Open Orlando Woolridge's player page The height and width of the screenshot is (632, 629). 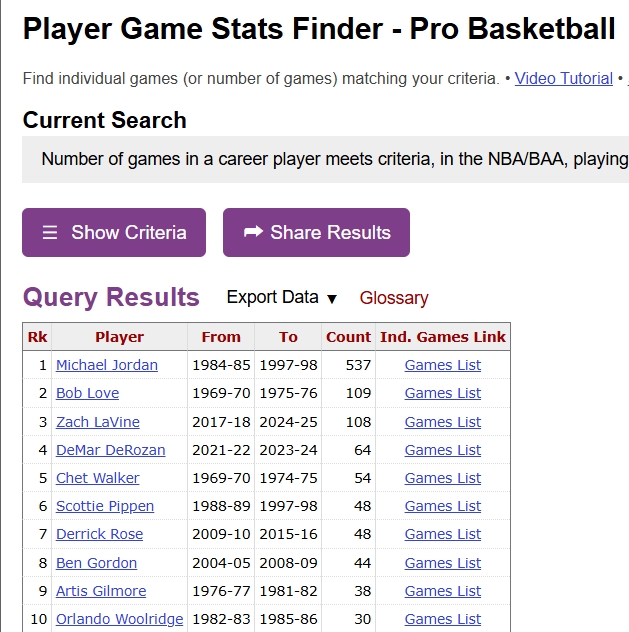119,619
